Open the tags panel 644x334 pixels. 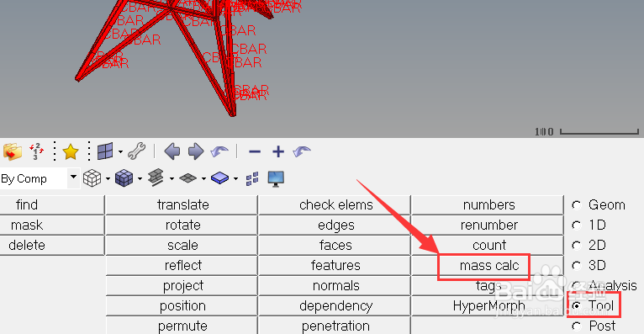(x=488, y=285)
